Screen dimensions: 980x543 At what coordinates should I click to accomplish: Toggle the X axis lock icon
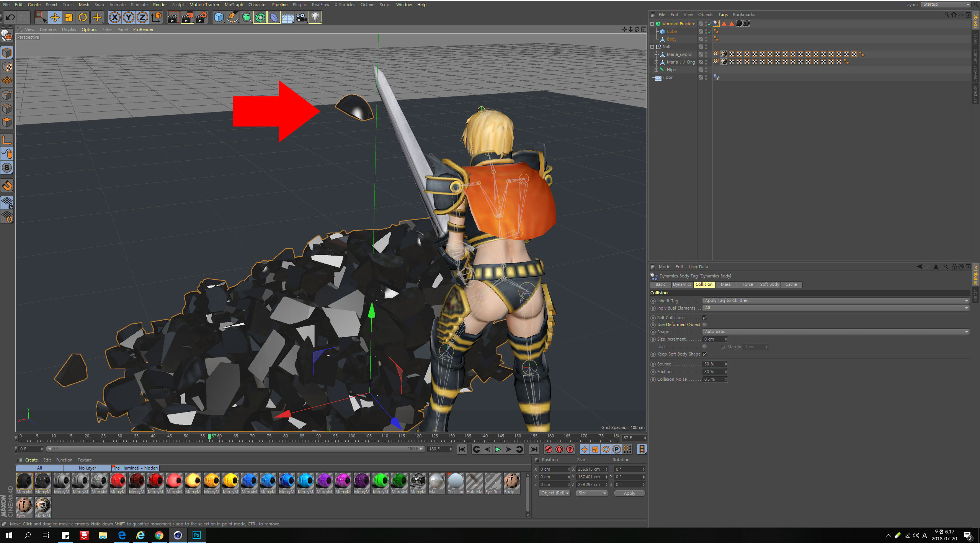click(115, 17)
